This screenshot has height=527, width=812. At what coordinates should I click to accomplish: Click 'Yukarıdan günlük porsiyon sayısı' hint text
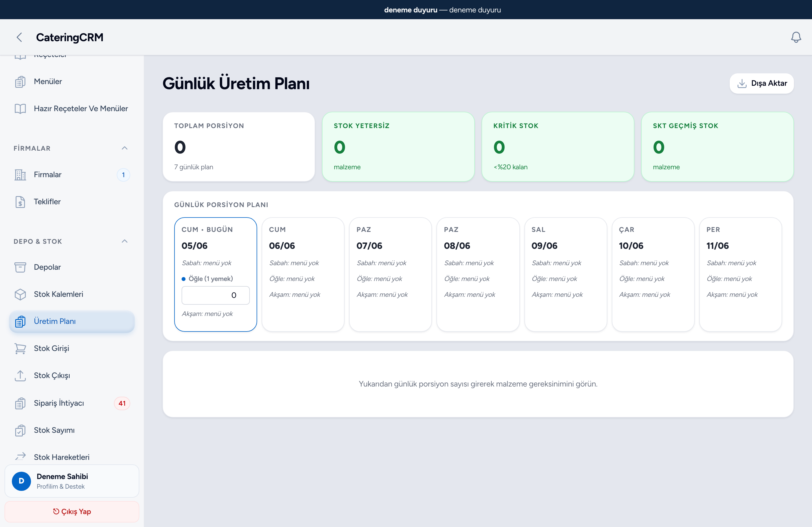click(478, 384)
